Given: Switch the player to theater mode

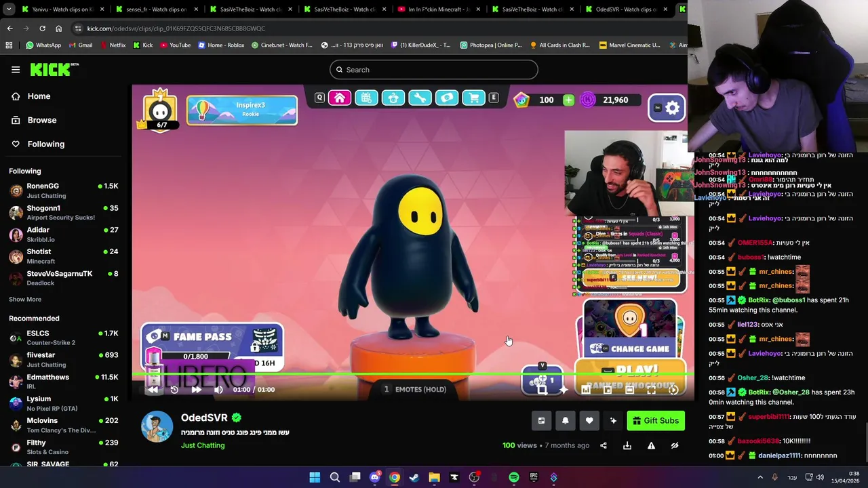Looking at the screenshot, I should (x=629, y=390).
